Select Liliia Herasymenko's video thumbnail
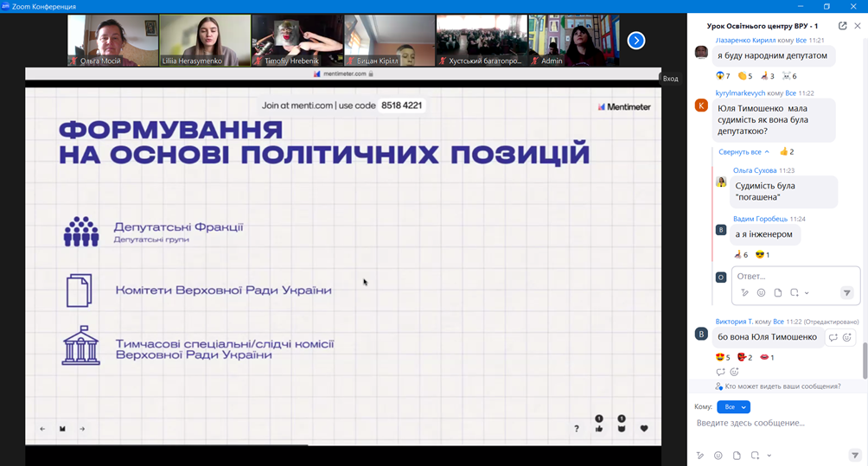The height and width of the screenshot is (466, 868). pyautogui.click(x=205, y=40)
